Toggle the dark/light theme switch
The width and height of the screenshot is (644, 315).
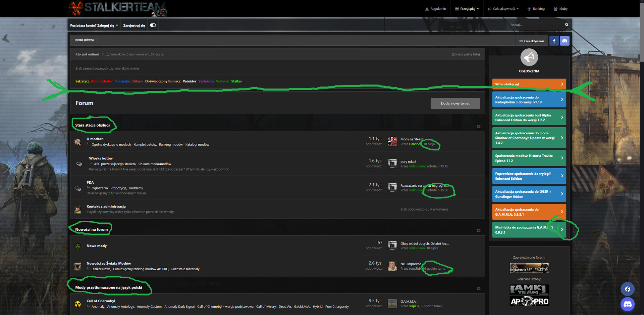[153, 25]
